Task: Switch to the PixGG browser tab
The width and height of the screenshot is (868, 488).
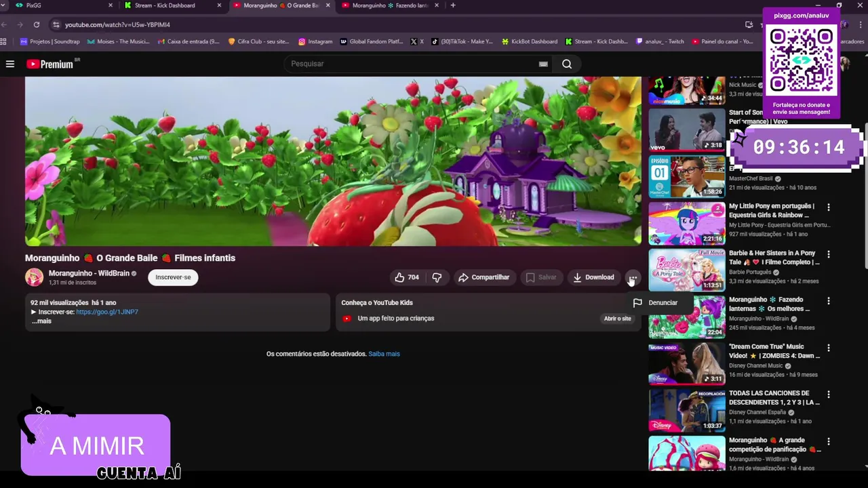Action: tap(61, 5)
